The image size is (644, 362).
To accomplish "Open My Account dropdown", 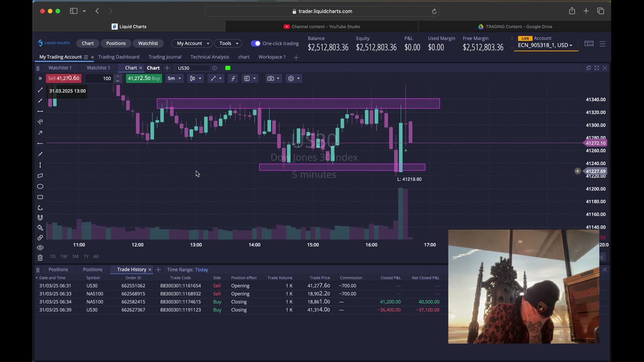I will coord(193,43).
